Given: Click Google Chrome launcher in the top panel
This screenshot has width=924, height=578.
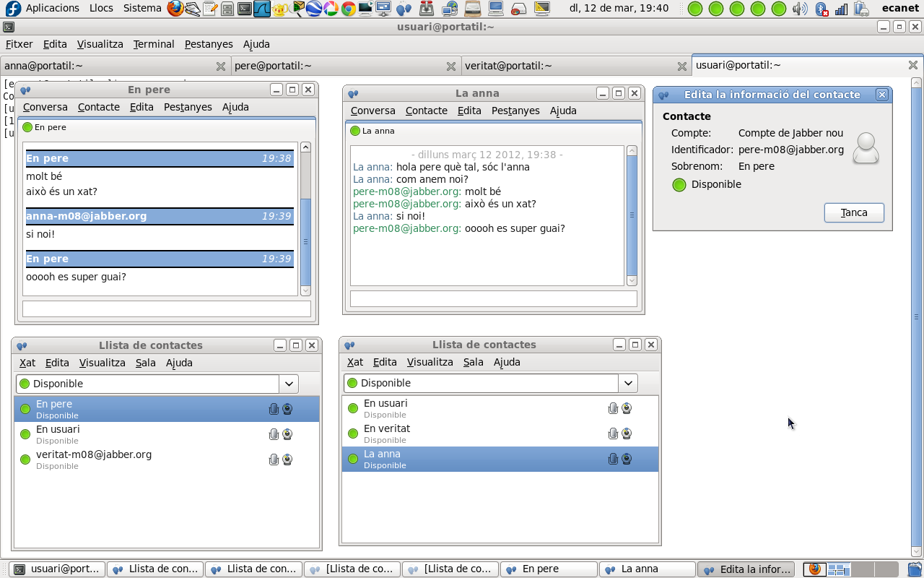Looking at the screenshot, I should pyautogui.click(x=348, y=9).
